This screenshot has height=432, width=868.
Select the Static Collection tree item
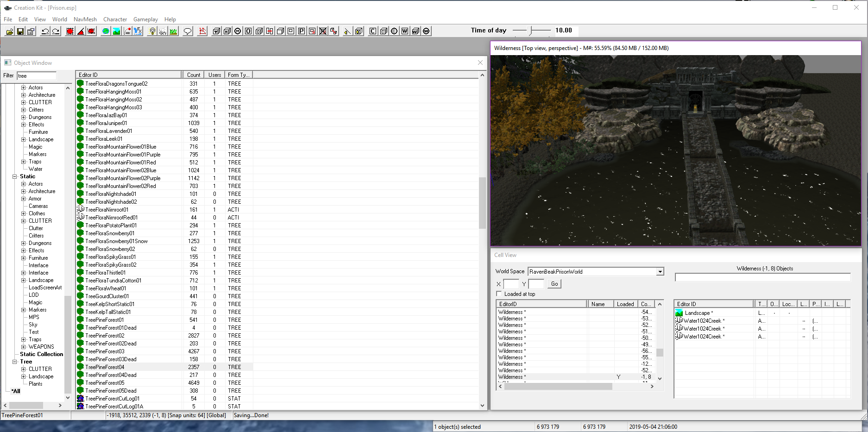41,354
